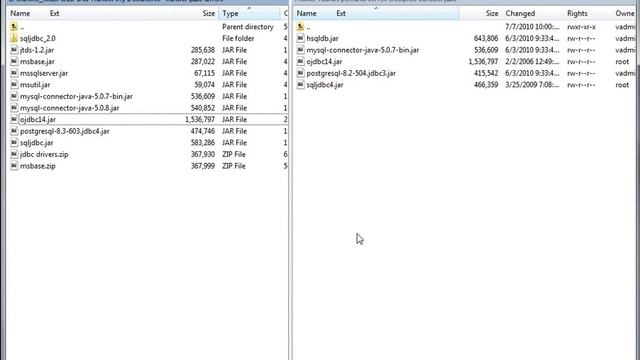Select ojdbc14.jar name in left panel
Viewport: 640px width, 360px height.
pos(38,120)
